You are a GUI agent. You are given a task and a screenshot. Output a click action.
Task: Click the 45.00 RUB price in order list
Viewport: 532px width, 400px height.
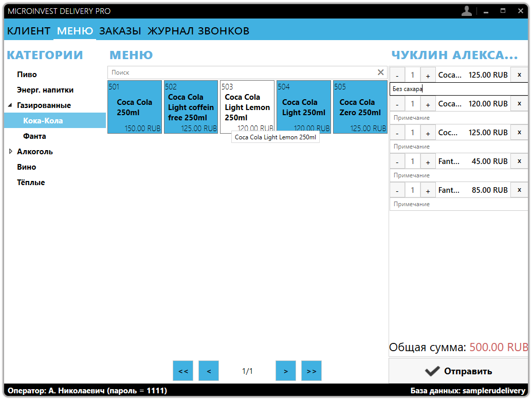point(489,161)
